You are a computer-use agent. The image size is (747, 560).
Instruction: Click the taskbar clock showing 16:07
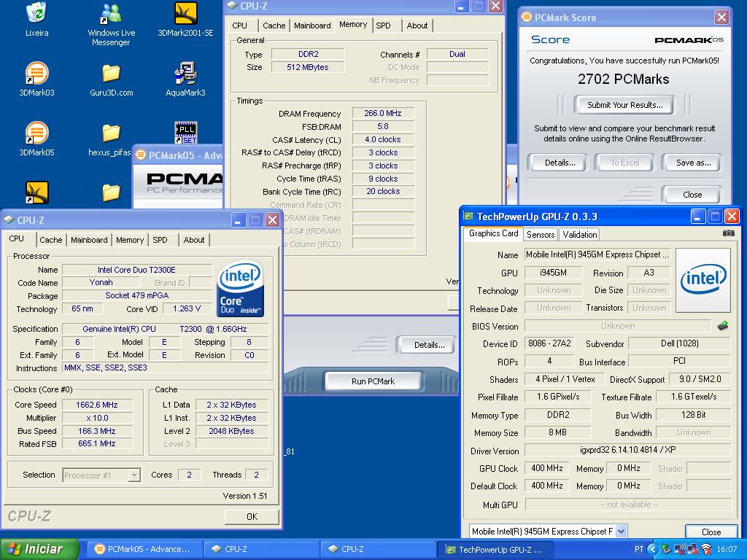727,549
